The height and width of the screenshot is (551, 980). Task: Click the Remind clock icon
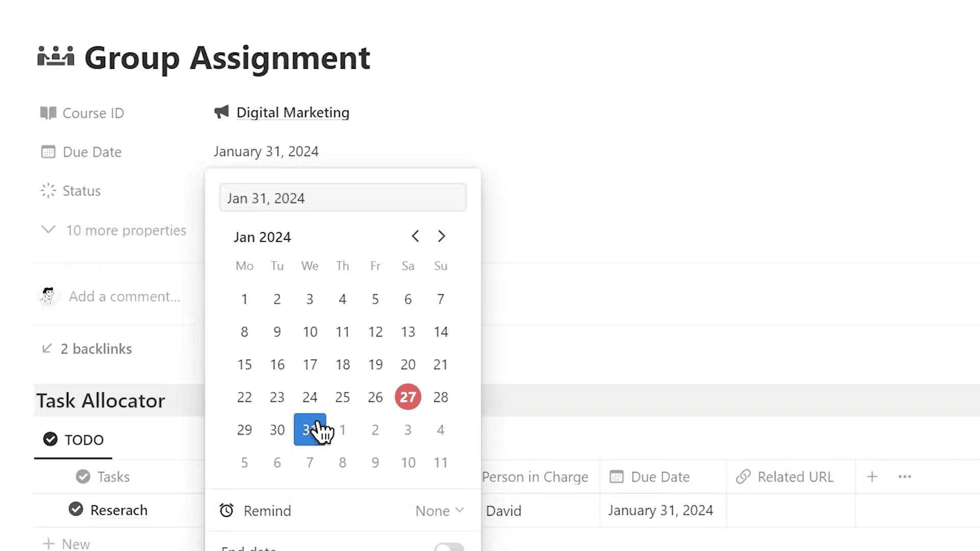pyautogui.click(x=227, y=511)
